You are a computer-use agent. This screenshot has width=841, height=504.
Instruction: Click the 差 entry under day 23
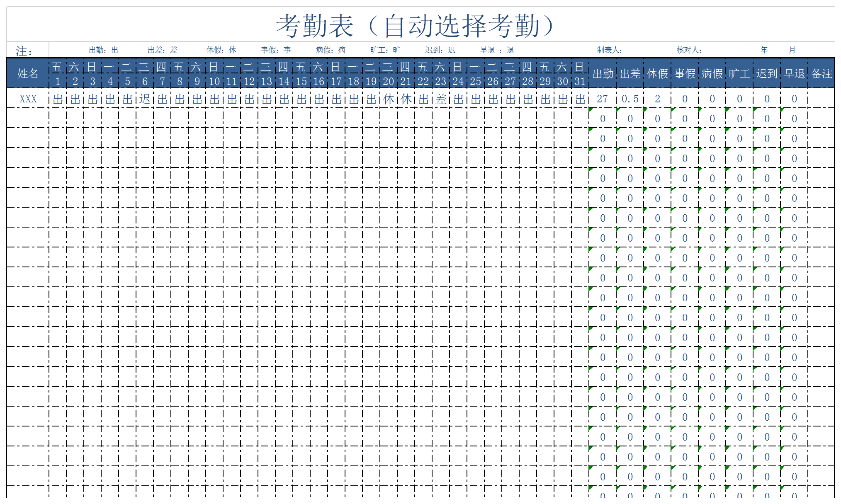click(441, 99)
